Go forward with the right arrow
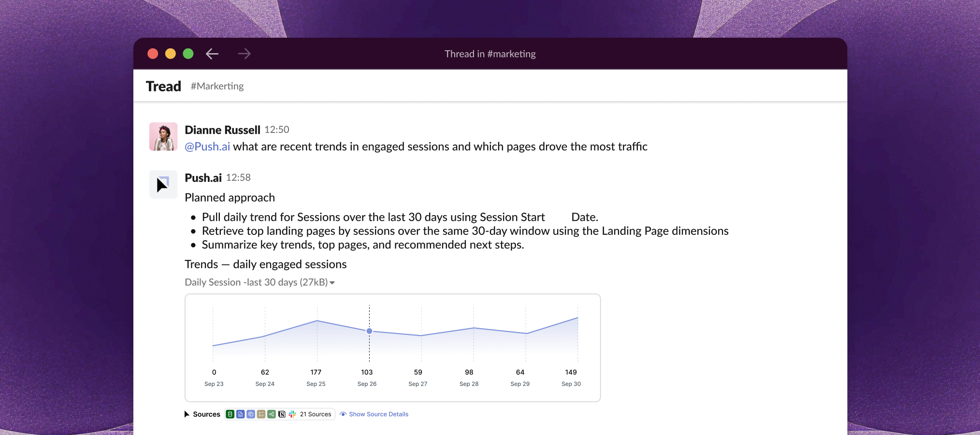This screenshot has width=980, height=435. pos(244,54)
